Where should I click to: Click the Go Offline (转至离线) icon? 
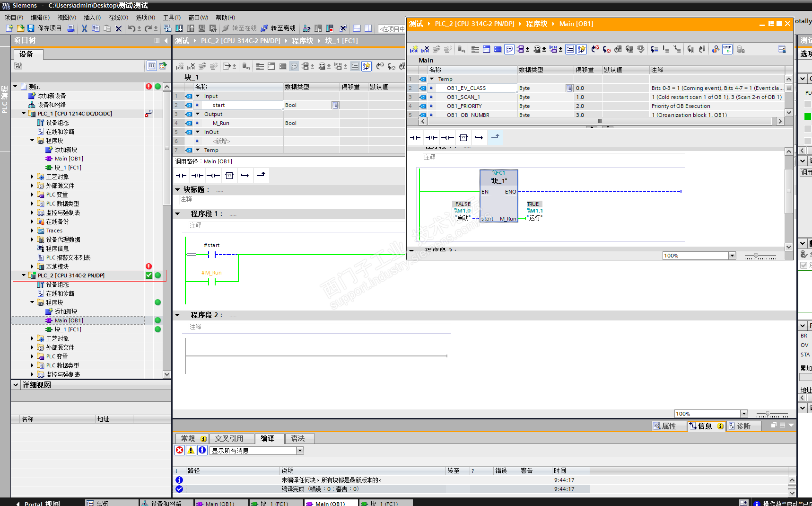(x=264, y=28)
